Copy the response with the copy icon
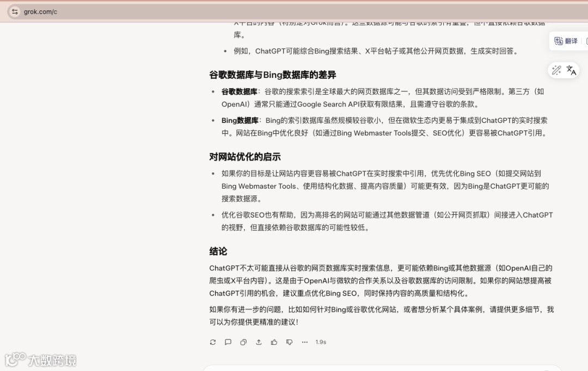This screenshot has height=371, width=588. [x=243, y=342]
